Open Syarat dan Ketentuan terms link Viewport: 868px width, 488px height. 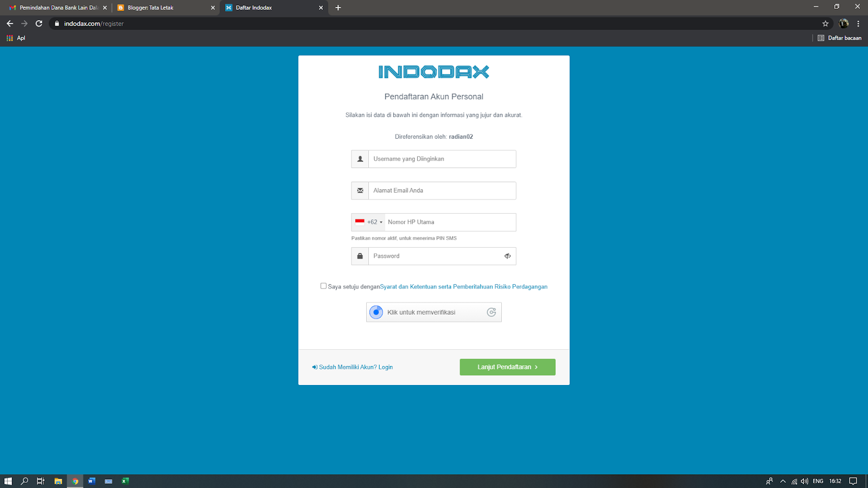coord(464,287)
